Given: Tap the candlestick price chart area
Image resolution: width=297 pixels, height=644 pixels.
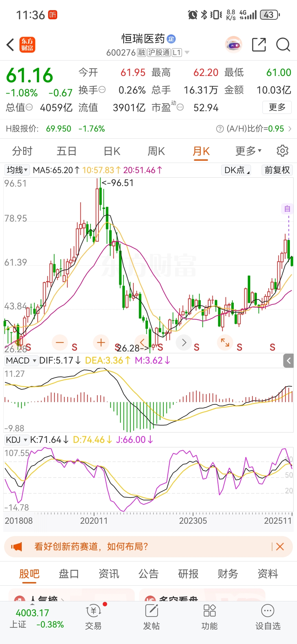Looking at the screenshot, I should (148, 265).
